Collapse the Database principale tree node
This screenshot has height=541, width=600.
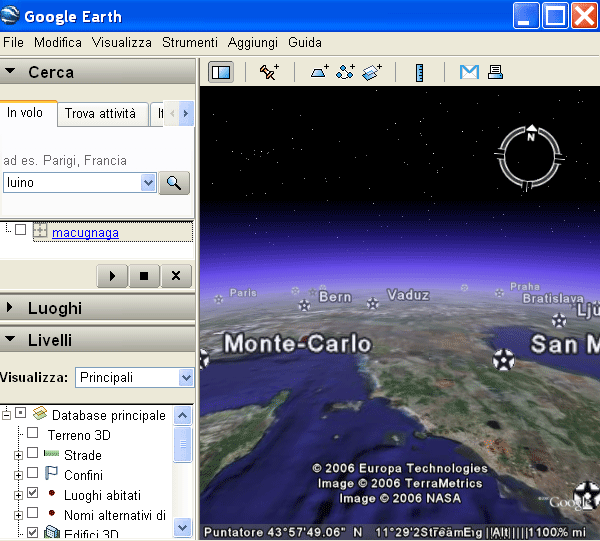pyautogui.click(x=6, y=415)
